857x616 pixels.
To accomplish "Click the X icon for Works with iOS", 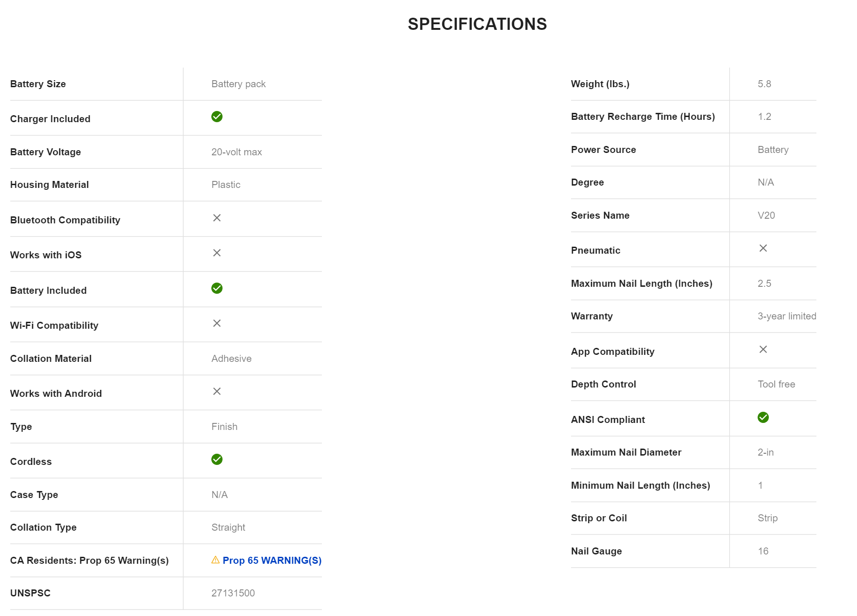I will (217, 253).
